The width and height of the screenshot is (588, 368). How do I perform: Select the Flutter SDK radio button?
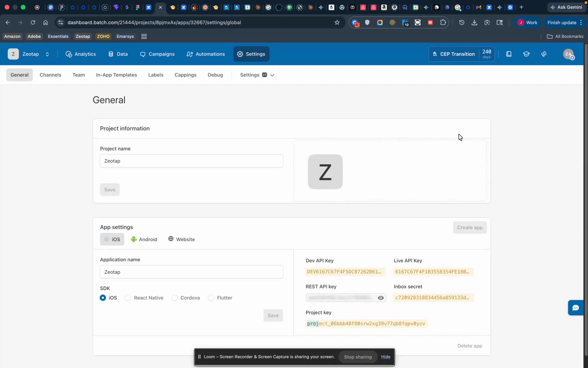(211, 298)
